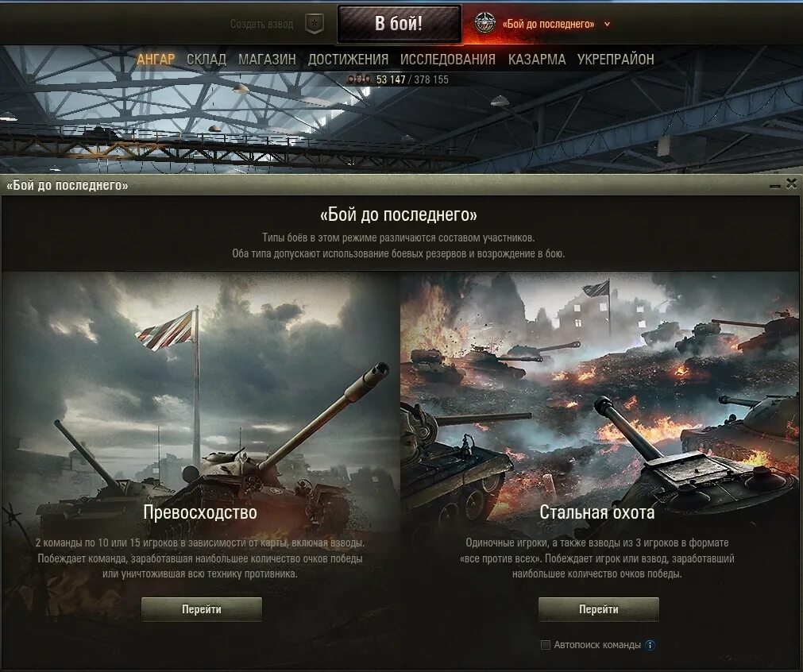Open the УКРЕПРАЙОН tab
803x672 pixels.
point(616,60)
